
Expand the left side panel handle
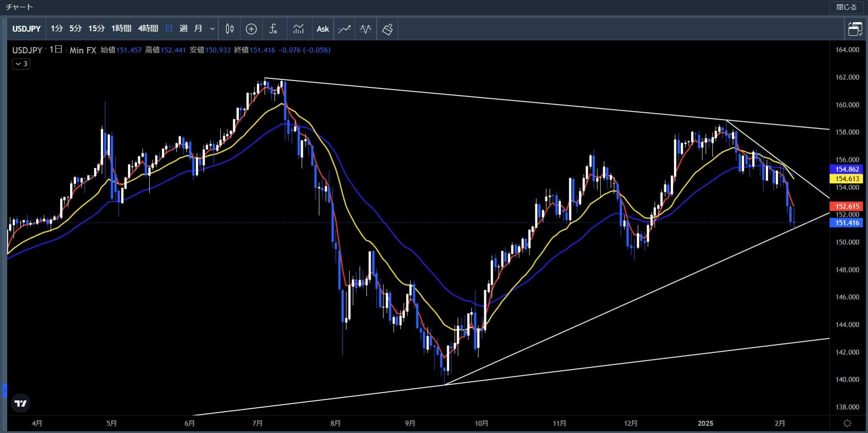coord(5,390)
